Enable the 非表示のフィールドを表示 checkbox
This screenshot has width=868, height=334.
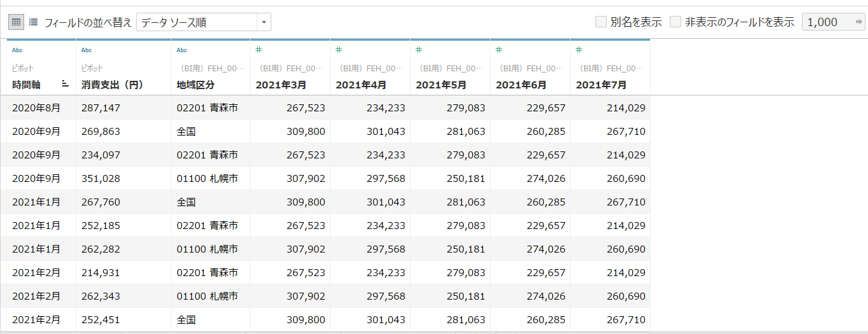(x=675, y=22)
